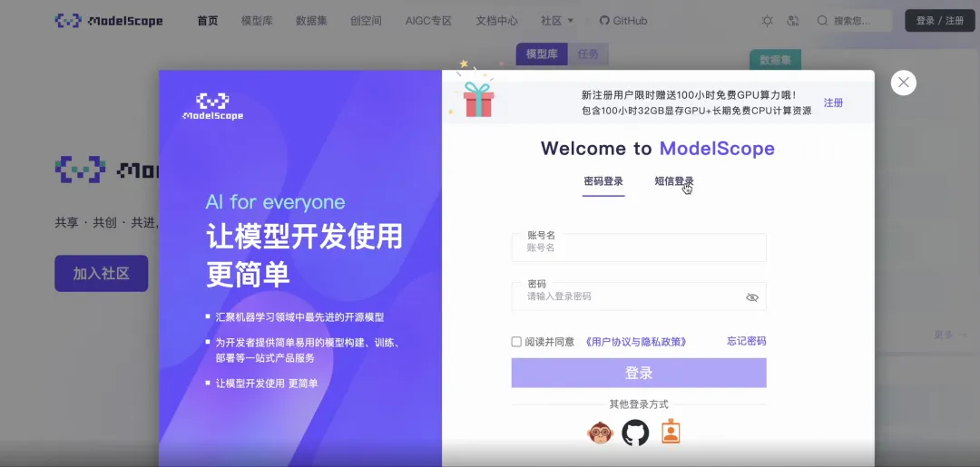
Task: Click the ModelScope logo in the navigation bar
Action: pyautogui.click(x=109, y=21)
